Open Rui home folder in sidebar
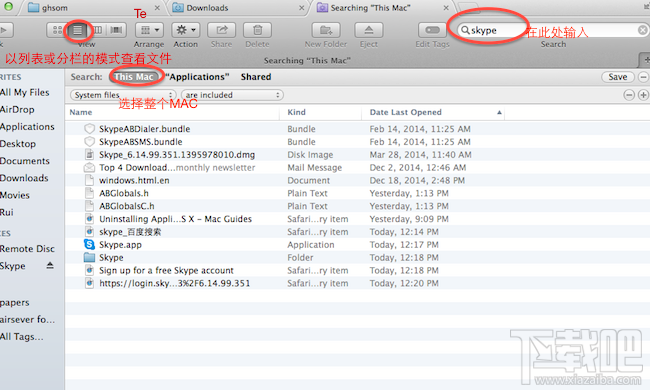Viewport: 650px width, 390px height. (x=7, y=212)
